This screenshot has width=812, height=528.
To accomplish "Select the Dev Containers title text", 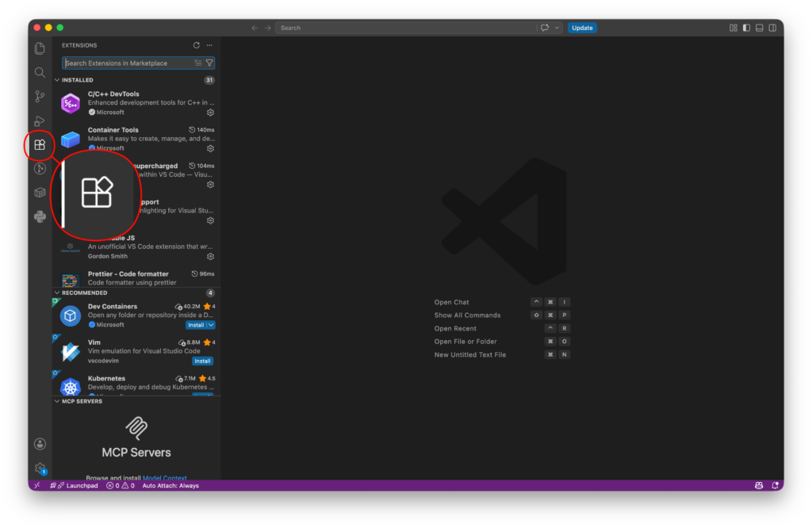I will (x=113, y=307).
